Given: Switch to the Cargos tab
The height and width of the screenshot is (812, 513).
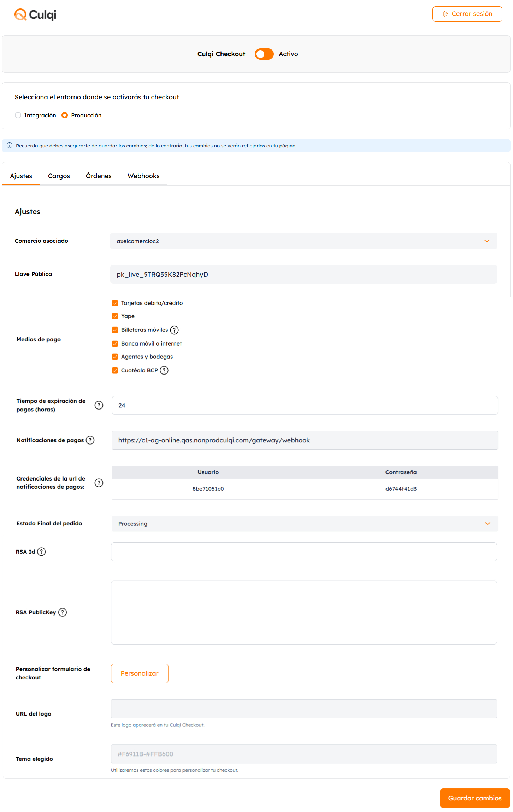Looking at the screenshot, I should tap(59, 176).
